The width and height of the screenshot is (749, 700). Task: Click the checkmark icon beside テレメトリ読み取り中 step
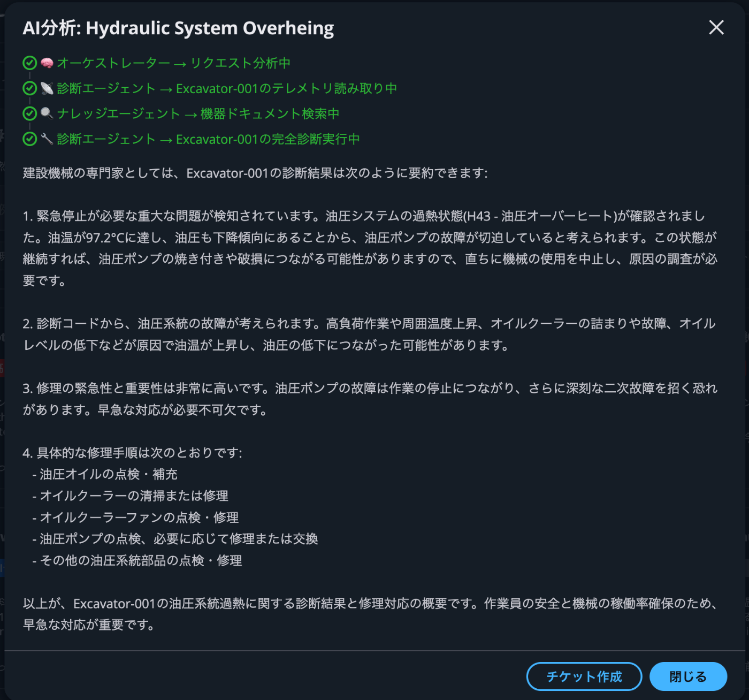(x=29, y=88)
